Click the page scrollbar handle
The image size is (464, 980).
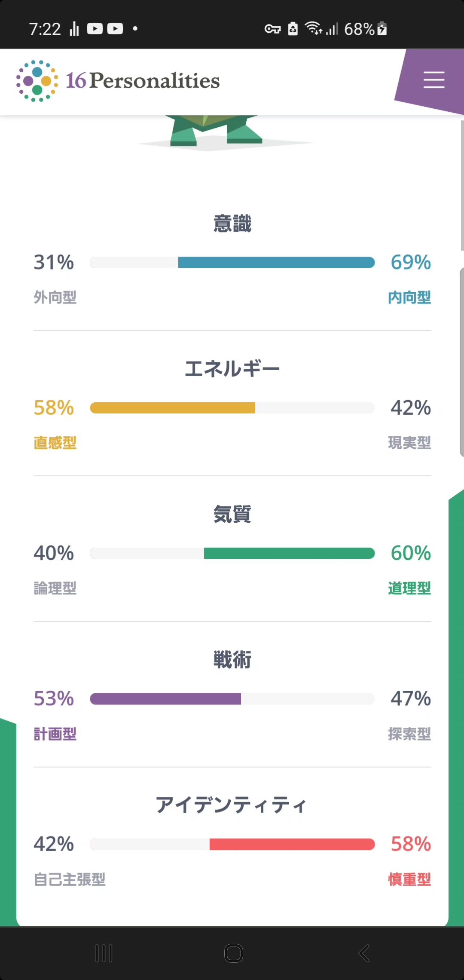pos(461,361)
